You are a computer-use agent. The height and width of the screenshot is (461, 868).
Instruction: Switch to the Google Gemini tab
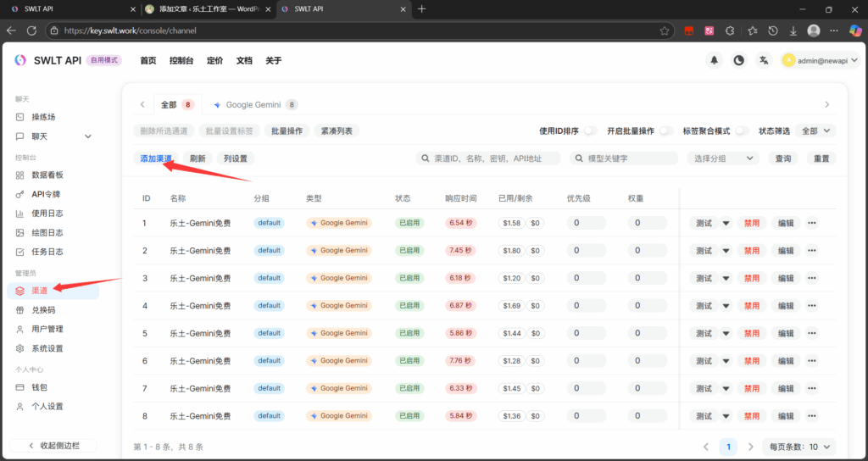click(x=253, y=105)
